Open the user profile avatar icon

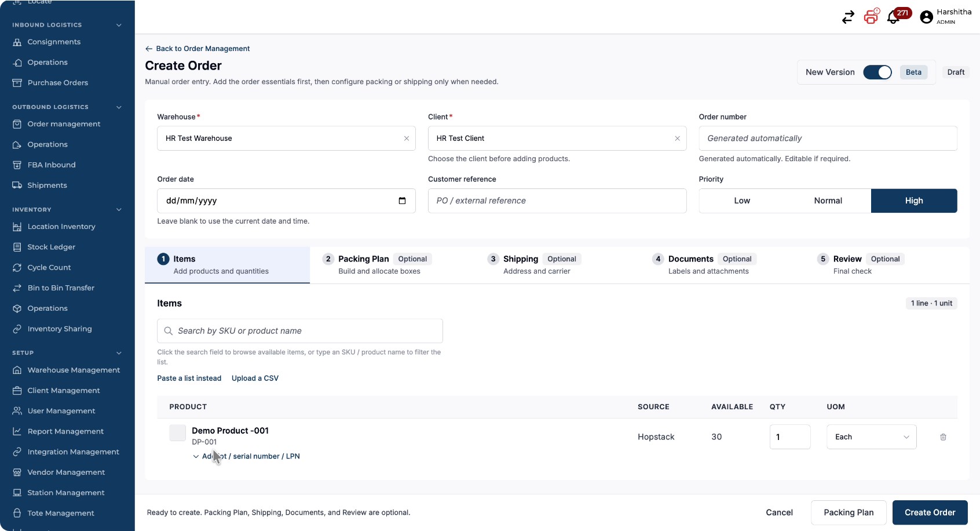click(x=926, y=17)
